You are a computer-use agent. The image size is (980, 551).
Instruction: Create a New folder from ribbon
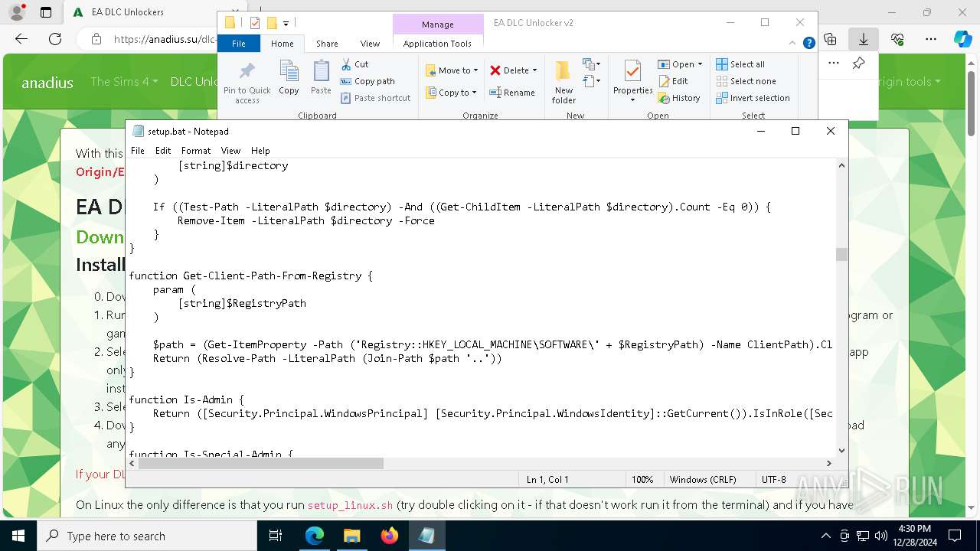(563, 82)
